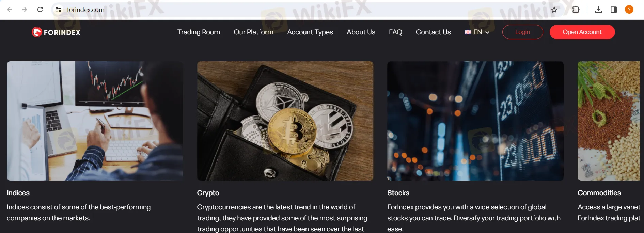Click the browser back arrow
Screen dimensions: 644x233
pos(10,10)
